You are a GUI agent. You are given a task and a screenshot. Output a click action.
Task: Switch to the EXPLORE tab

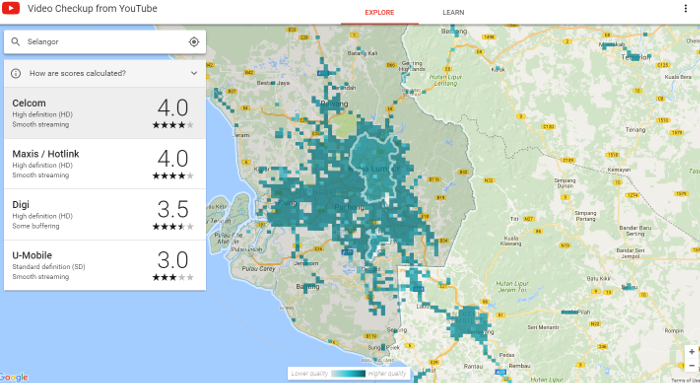click(379, 12)
